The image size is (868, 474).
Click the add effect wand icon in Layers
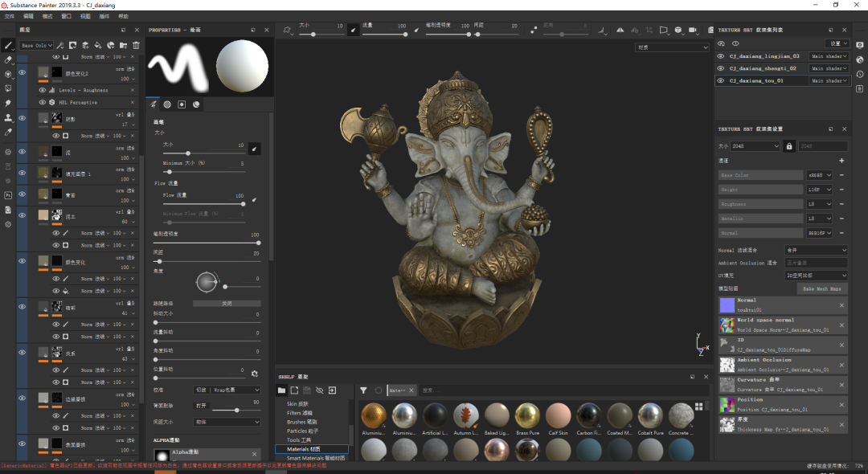coord(60,45)
